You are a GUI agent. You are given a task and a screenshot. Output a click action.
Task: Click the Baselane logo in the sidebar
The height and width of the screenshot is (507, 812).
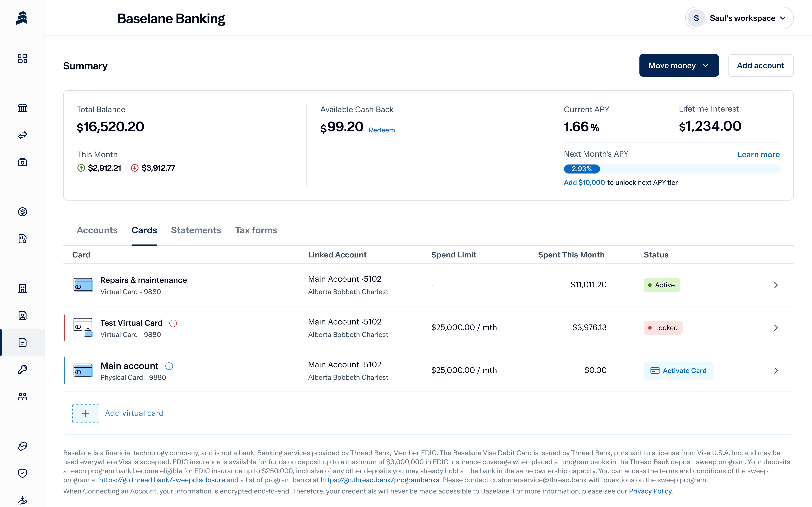click(22, 18)
